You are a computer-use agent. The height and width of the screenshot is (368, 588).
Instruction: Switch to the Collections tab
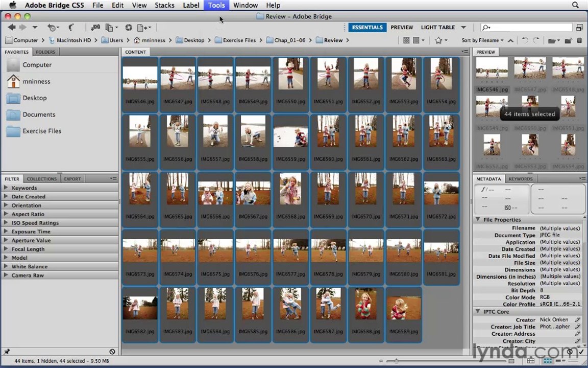[x=42, y=179]
